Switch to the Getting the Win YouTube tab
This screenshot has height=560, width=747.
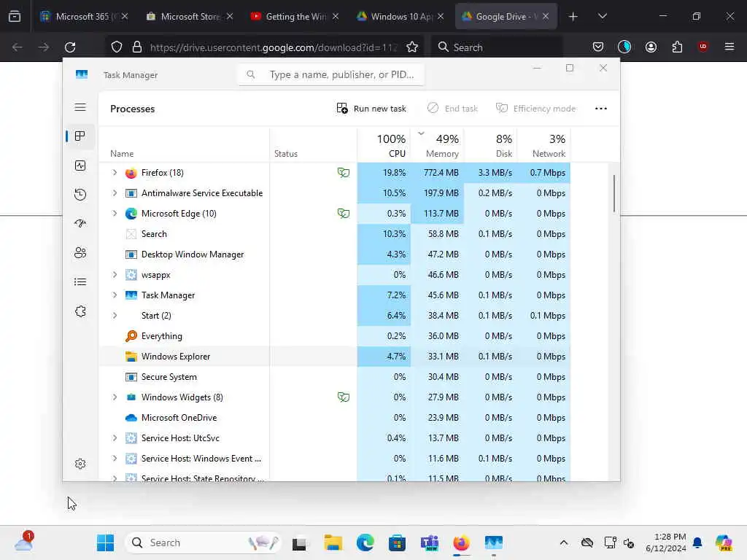[295, 16]
